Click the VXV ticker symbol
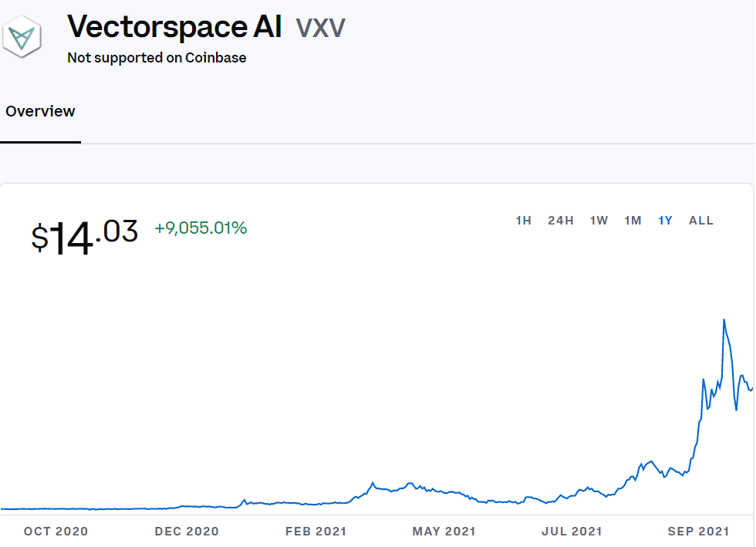 320,28
